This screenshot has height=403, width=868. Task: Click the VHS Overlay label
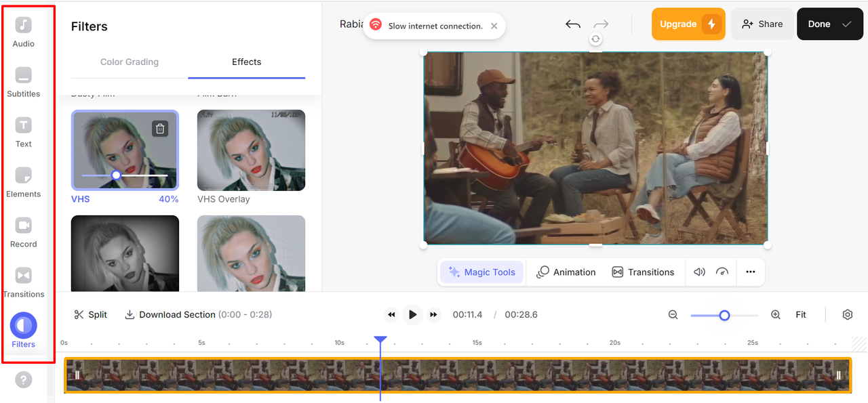coord(224,199)
